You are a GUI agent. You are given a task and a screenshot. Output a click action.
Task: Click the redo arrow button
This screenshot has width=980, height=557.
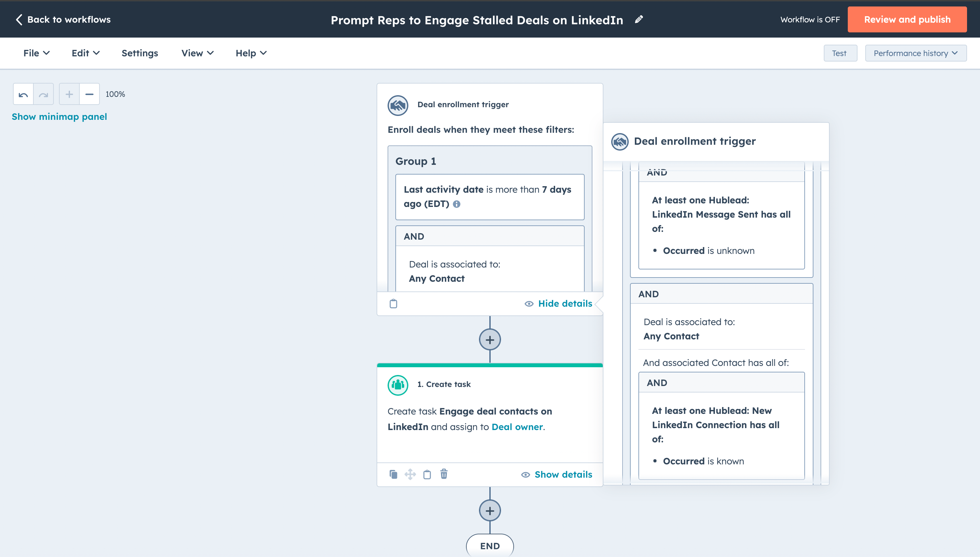(x=44, y=94)
